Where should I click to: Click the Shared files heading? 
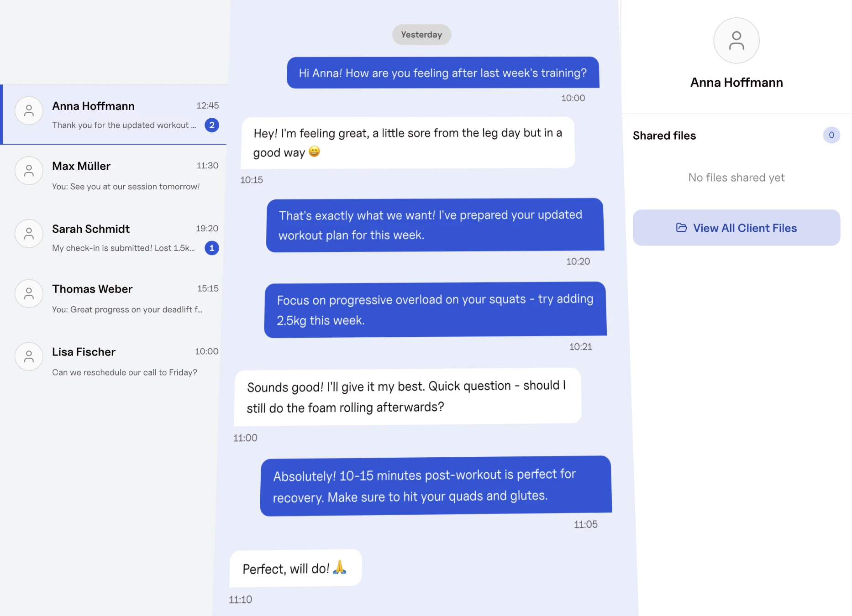pyautogui.click(x=664, y=136)
